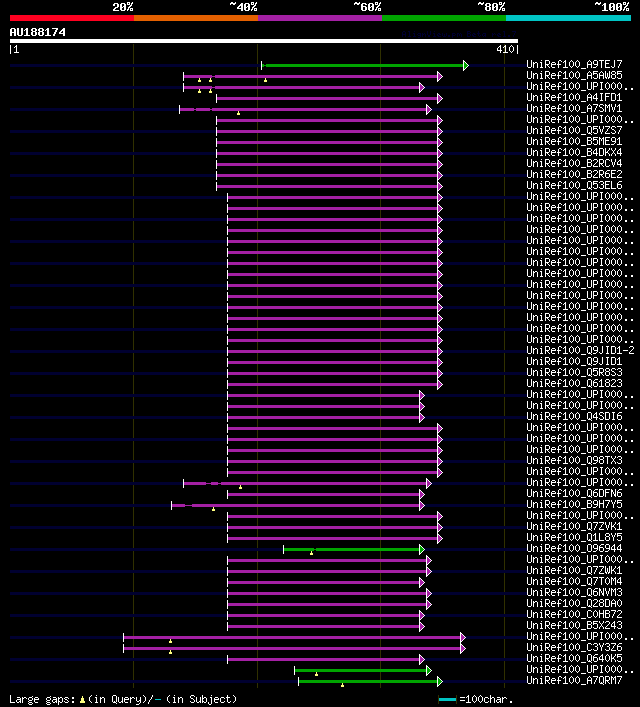Open the faint AlignView link near the top right
The image size is (640, 707).
(459, 34)
